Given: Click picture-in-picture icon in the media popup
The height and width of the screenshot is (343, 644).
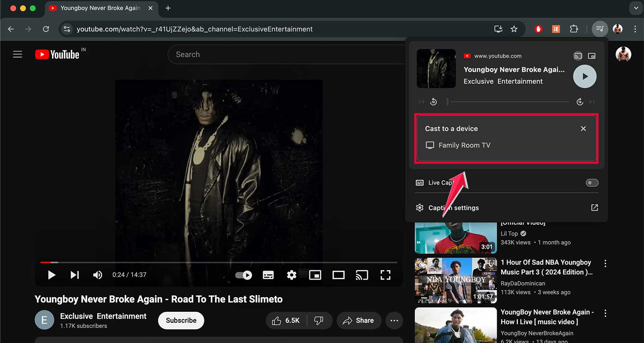Looking at the screenshot, I should coord(592,56).
